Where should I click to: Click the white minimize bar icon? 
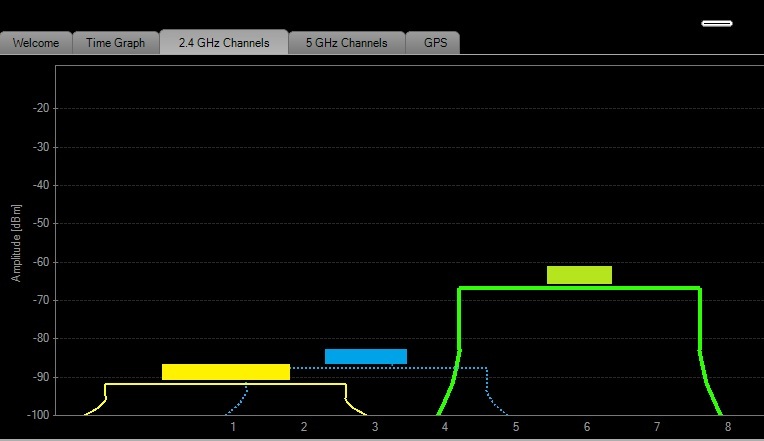(717, 23)
